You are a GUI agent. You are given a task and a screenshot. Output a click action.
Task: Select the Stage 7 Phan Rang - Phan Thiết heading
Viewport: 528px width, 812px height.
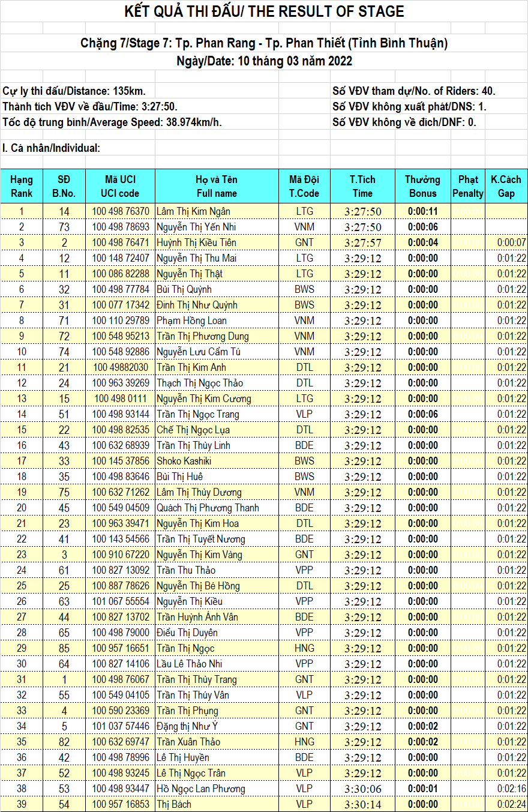[264, 43]
